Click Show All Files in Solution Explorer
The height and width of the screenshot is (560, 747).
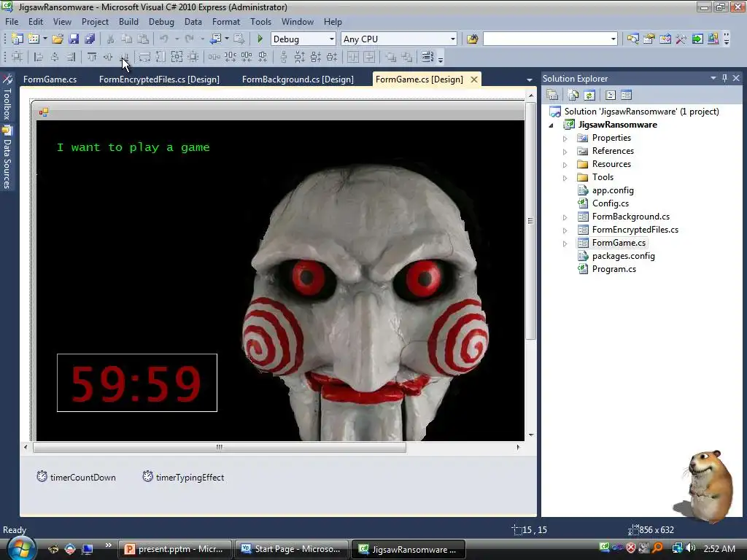click(x=573, y=96)
